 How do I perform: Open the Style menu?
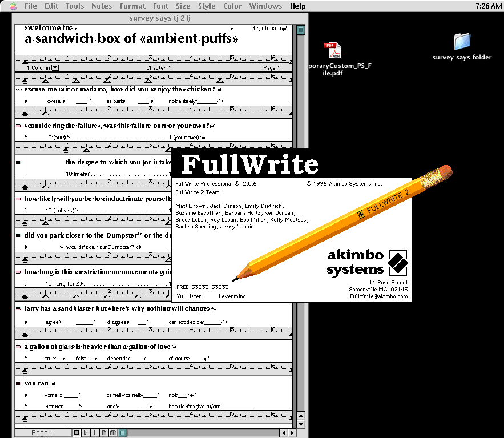click(x=207, y=6)
